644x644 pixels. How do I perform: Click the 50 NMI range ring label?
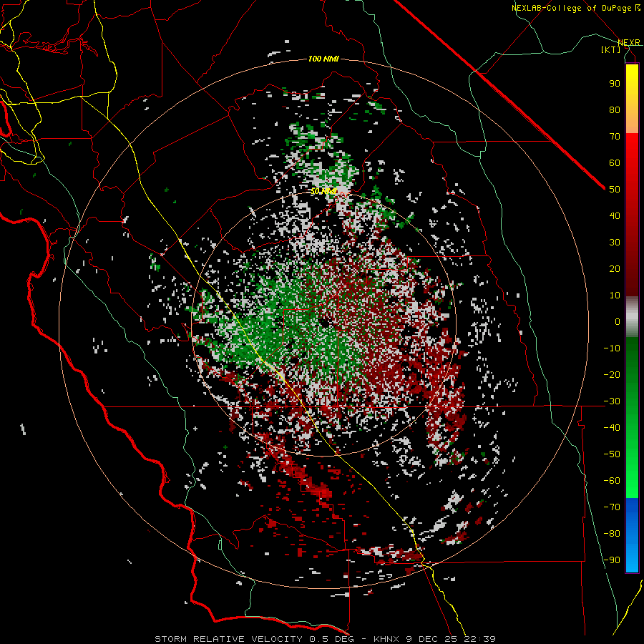point(323,191)
